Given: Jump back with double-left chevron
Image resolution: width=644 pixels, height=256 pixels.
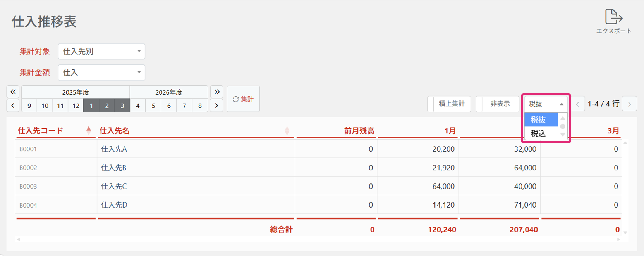Looking at the screenshot, I should (13, 92).
